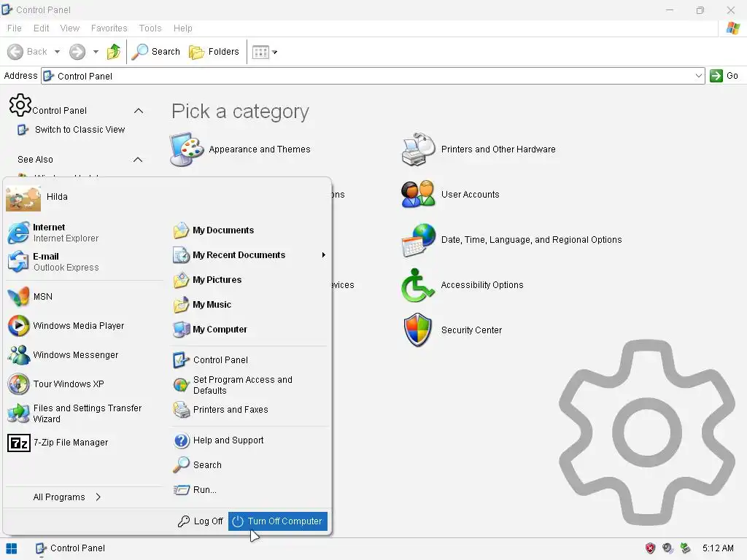The image size is (747, 560).
Task: Open Set Program Access and Defaults
Action: tap(233, 385)
